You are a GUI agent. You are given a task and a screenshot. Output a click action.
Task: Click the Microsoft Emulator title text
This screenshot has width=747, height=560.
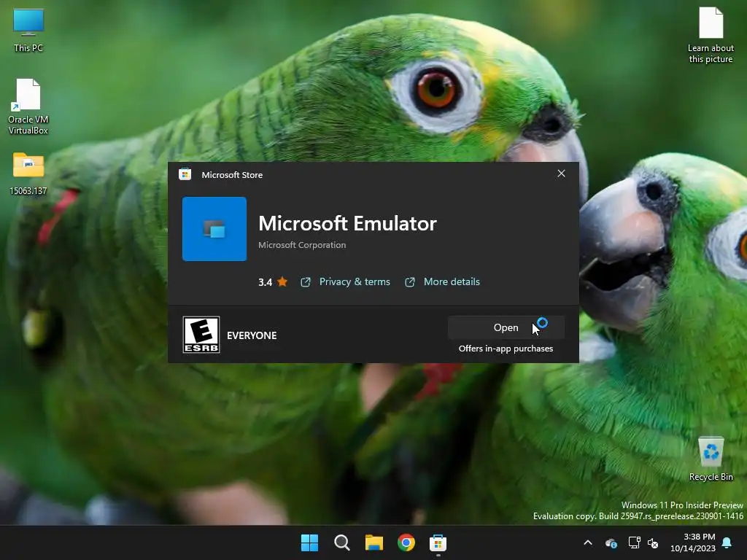click(x=347, y=223)
